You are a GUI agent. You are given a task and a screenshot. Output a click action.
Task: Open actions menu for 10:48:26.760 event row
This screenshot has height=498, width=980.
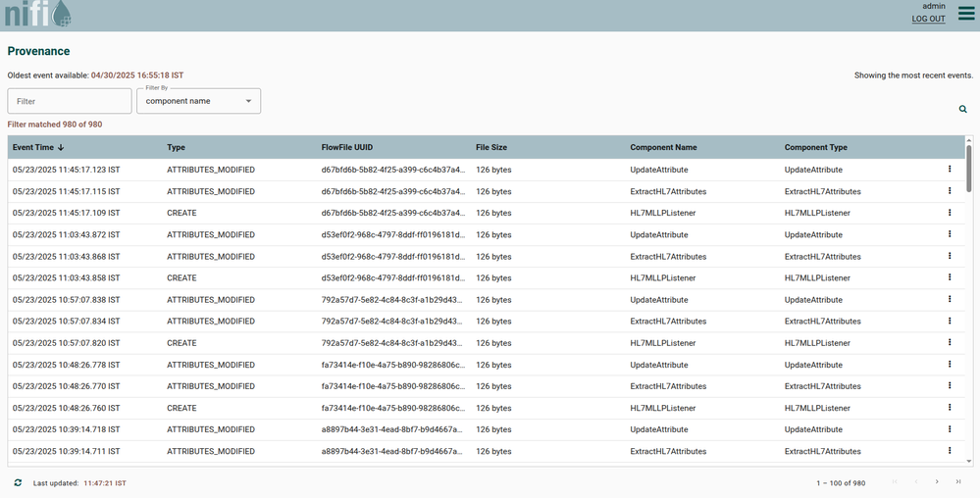950,408
